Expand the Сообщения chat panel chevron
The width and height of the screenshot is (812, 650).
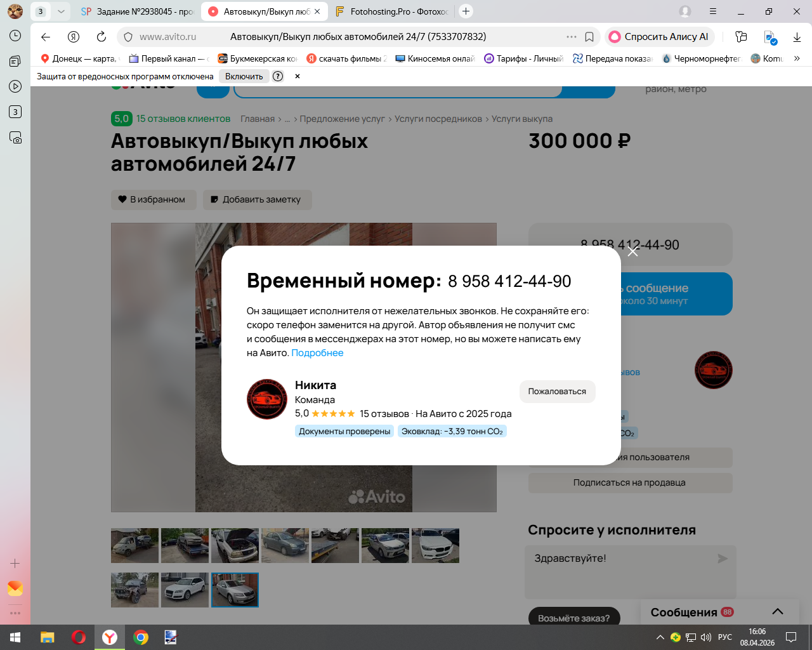point(778,612)
